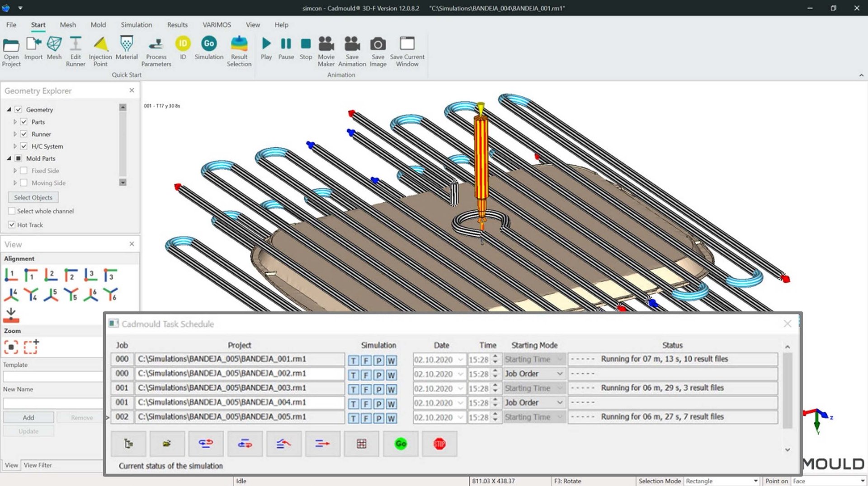Select the last alignment view 6 icon
Viewport: 868px width, 486px height.
pyautogui.click(x=110, y=294)
